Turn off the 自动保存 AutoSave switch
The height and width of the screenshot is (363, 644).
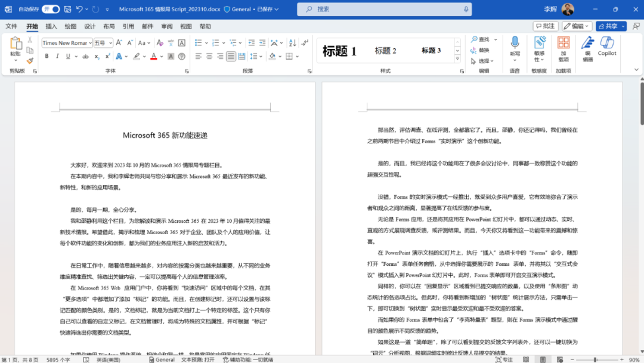click(51, 9)
